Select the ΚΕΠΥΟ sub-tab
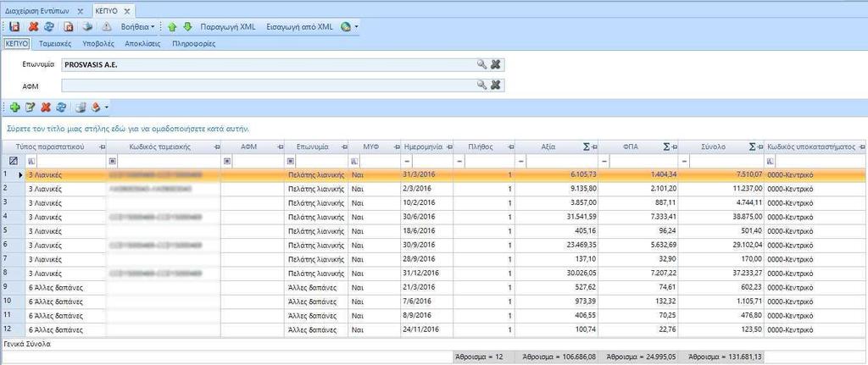The image size is (868, 365). tap(16, 43)
